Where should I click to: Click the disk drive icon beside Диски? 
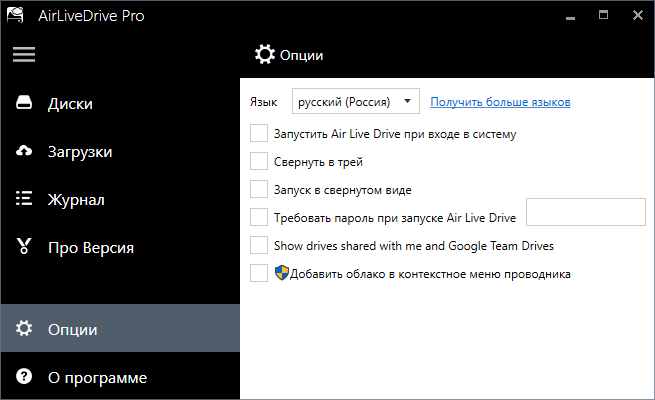(25, 104)
